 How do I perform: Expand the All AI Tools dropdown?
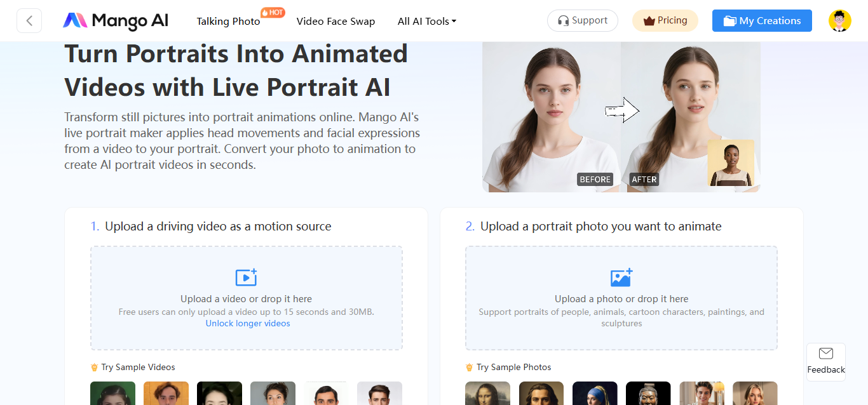point(426,21)
